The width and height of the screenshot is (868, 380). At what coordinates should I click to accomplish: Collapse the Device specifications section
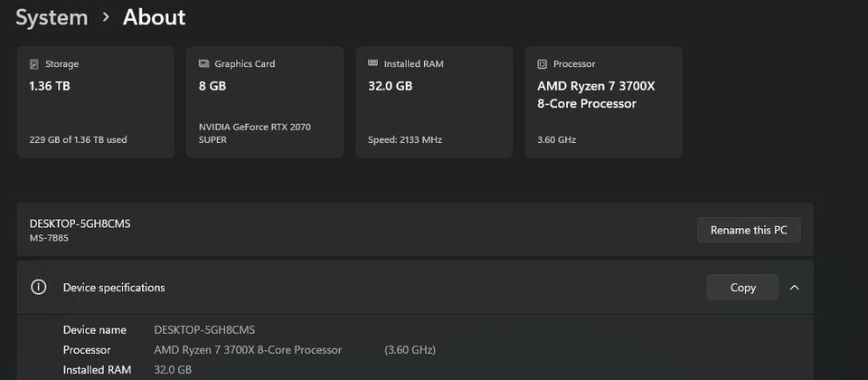794,288
